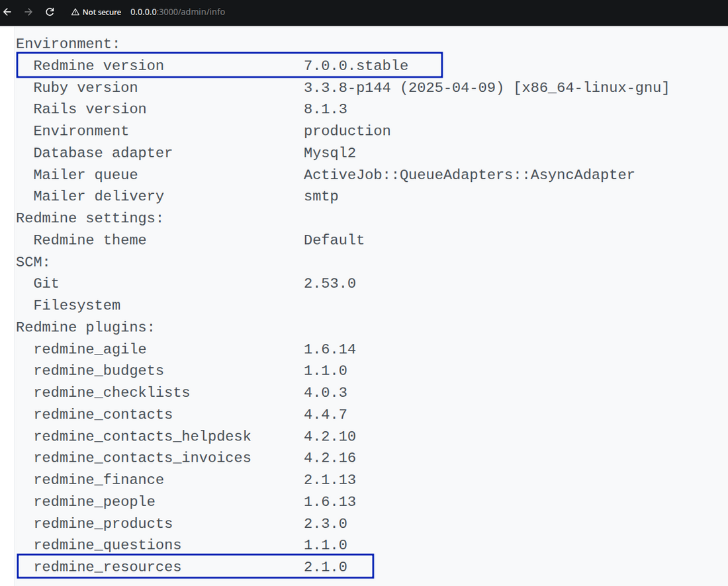This screenshot has height=586, width=728.
Task: Click the 'Filesystem' SCM entry
Action: [77, 305]
